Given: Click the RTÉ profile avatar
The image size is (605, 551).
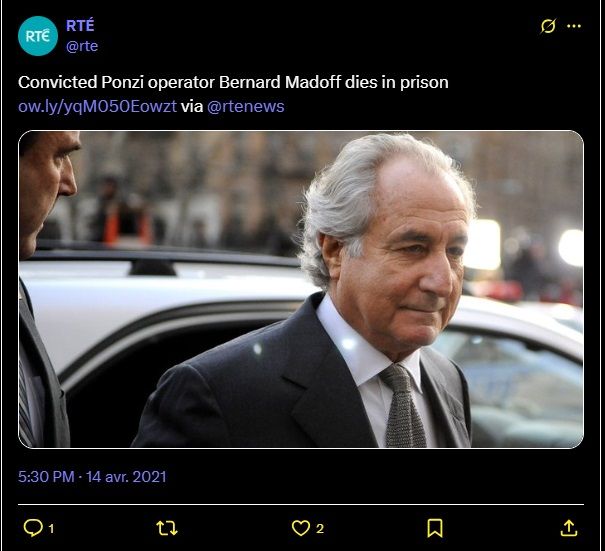Looking at the screenshot, I should pyautogui.click(x=38, y=36).
